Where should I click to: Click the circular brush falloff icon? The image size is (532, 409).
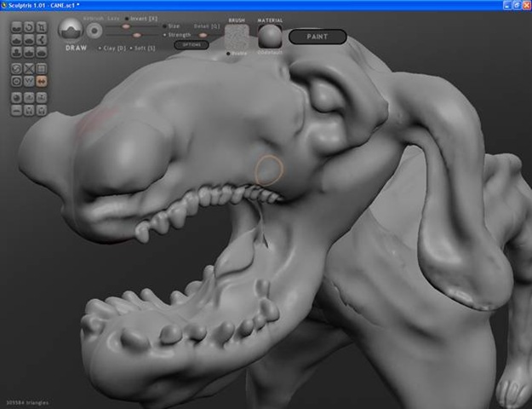point(94,31)
